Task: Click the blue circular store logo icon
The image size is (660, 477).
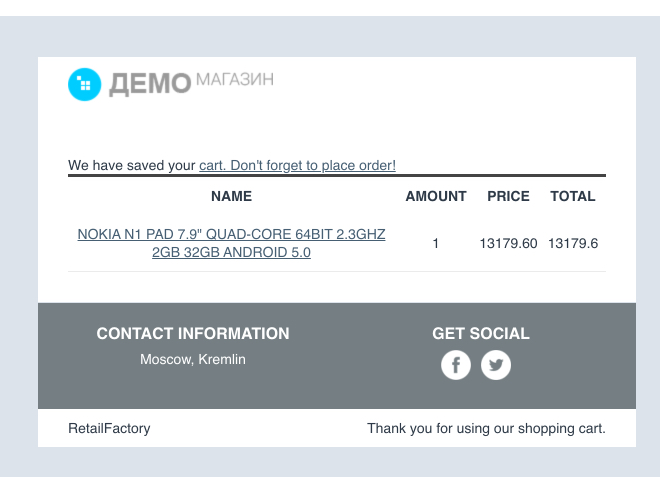Action: pyautogui.click(x=85, y=85)
